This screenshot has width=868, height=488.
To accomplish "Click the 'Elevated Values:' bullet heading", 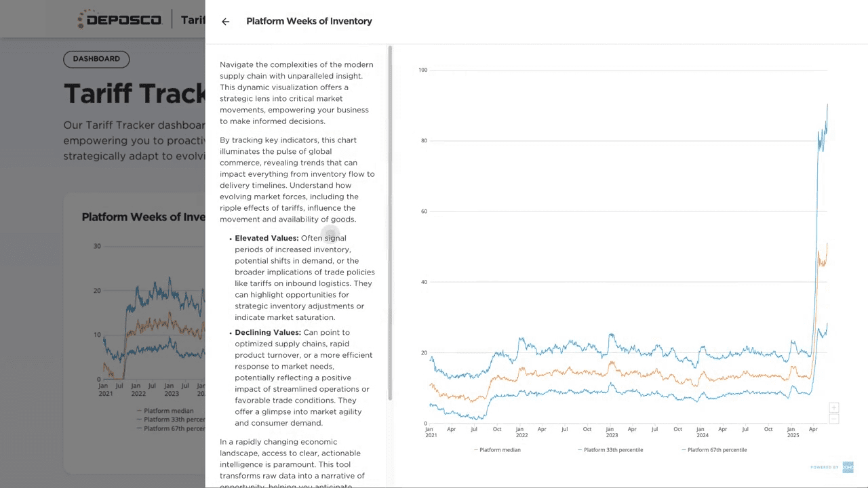I will click(267, 239).
